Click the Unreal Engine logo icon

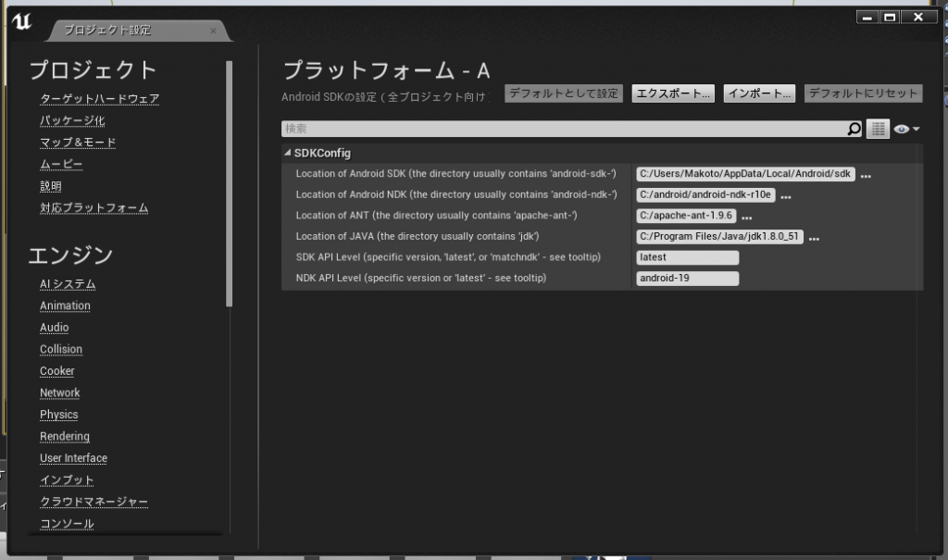click(x=22, y=22)
